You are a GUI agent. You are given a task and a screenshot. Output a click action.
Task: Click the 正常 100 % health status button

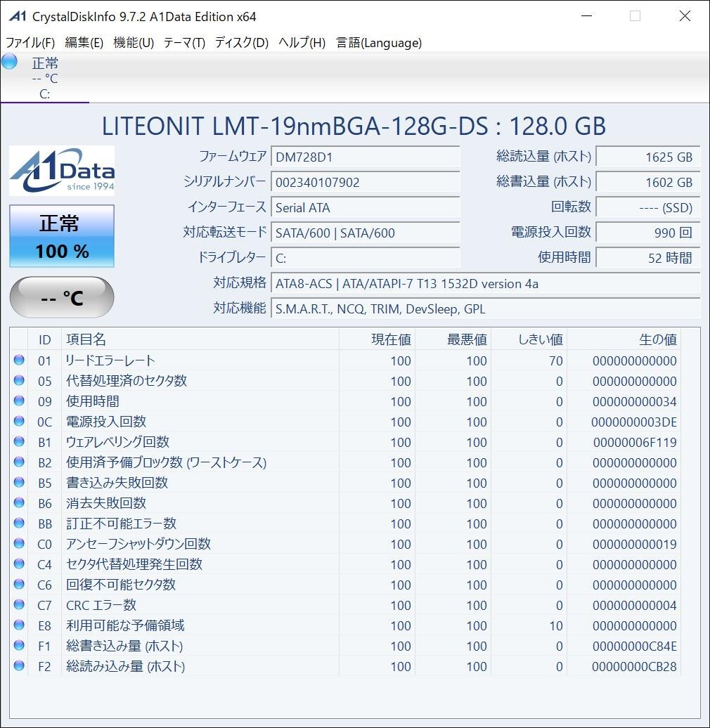[62, 236]
